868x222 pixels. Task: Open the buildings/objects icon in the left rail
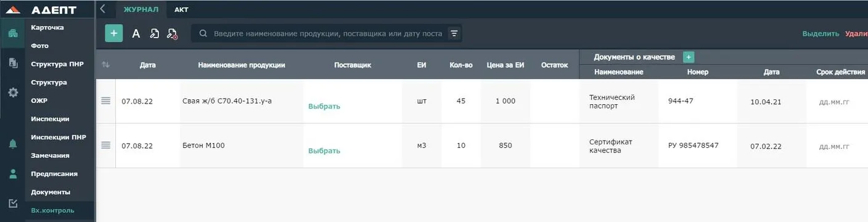(x=12, y=33)
